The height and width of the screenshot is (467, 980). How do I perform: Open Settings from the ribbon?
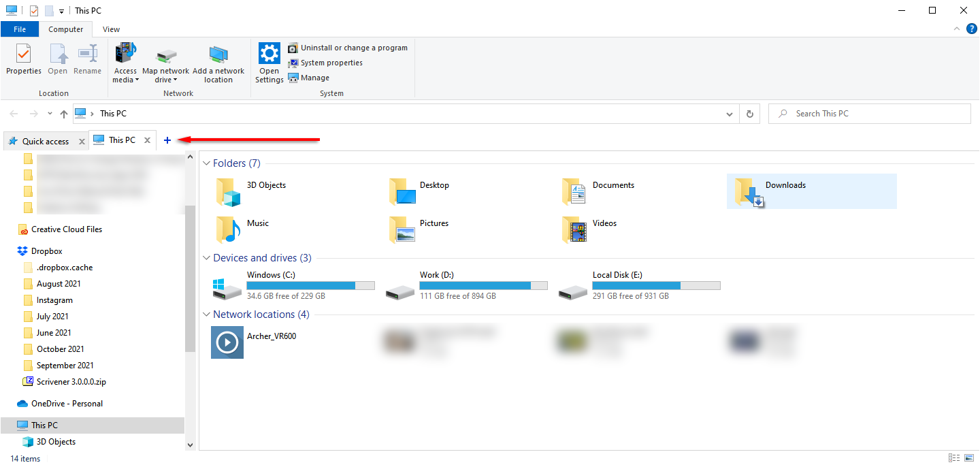[269, 63]
